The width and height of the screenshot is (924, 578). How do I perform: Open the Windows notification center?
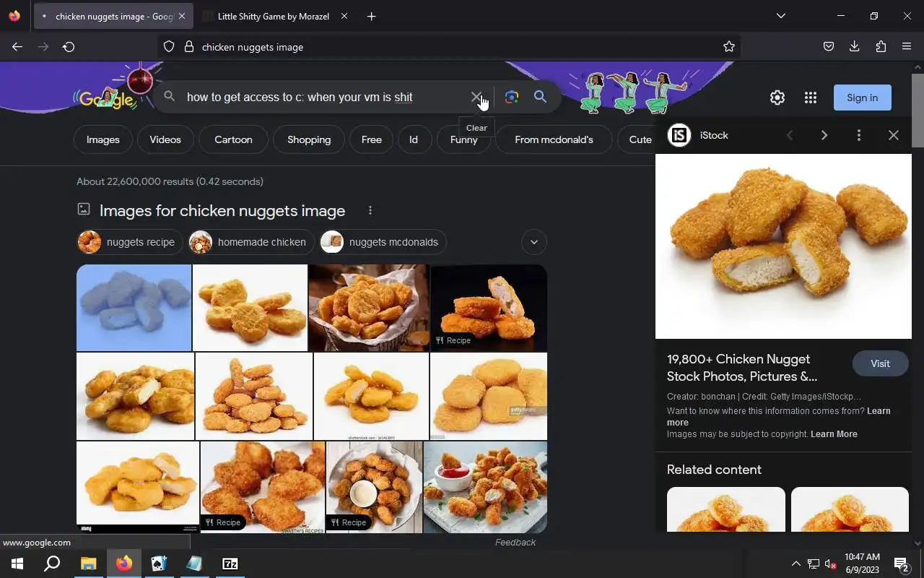tap(902, 564)
